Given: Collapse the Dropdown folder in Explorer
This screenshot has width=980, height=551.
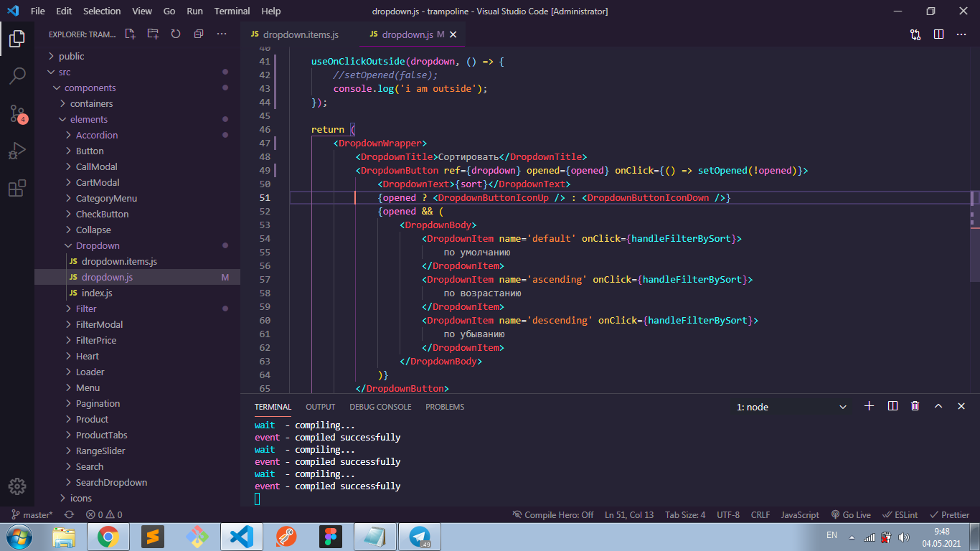Looking at the screenshot, I should click(x=98, y=245).
